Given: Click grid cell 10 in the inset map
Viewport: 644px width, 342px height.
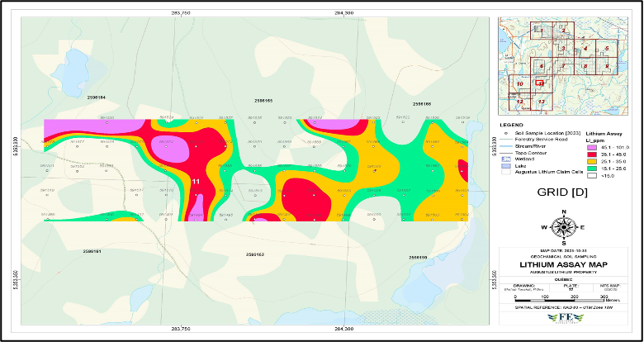Looking at the screenshot, I should [519, 84].
